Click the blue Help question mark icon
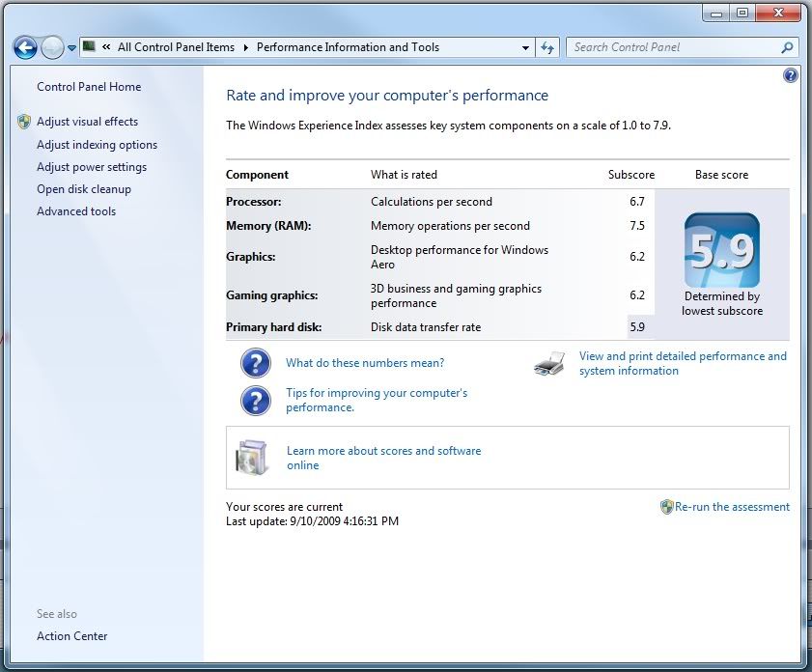812x672 pixels. click(x=791, y=75)
